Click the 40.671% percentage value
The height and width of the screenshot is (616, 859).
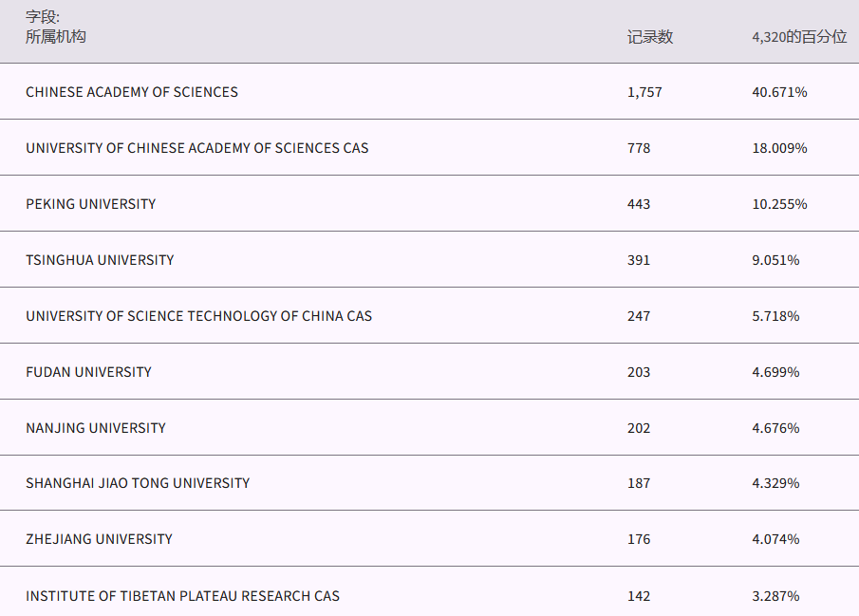[779, 92]
